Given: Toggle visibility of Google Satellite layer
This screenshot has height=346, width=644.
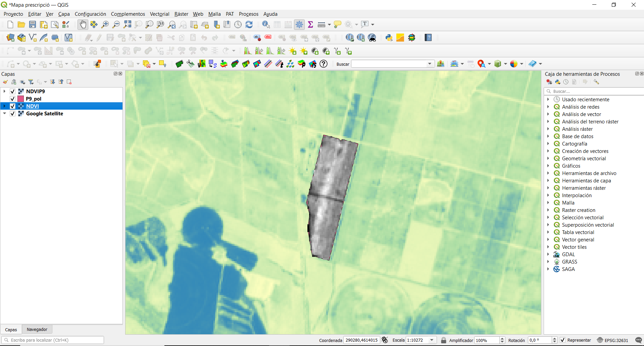Looking at the screenshot, I should pos(12,113).
